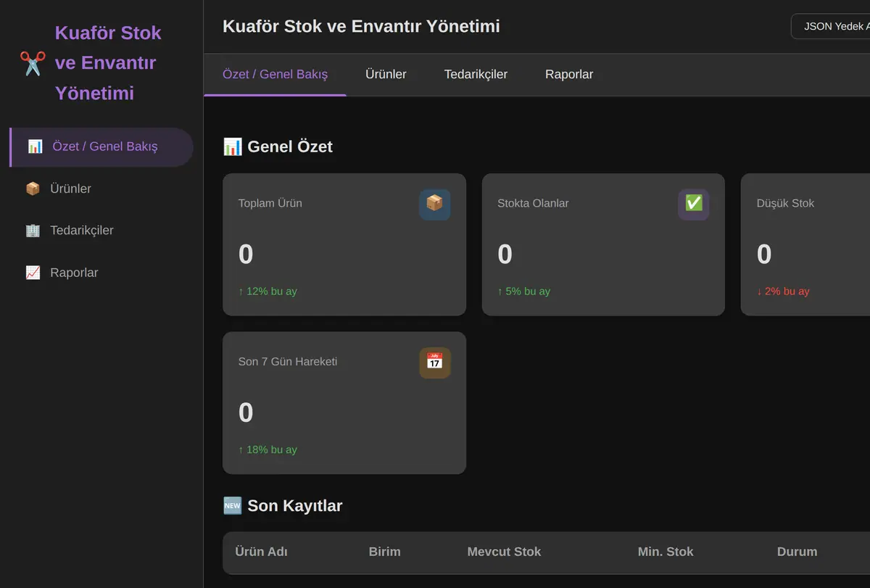
Task: Select the Özet / Genel Bakış top tab
Action: [275, 75]
